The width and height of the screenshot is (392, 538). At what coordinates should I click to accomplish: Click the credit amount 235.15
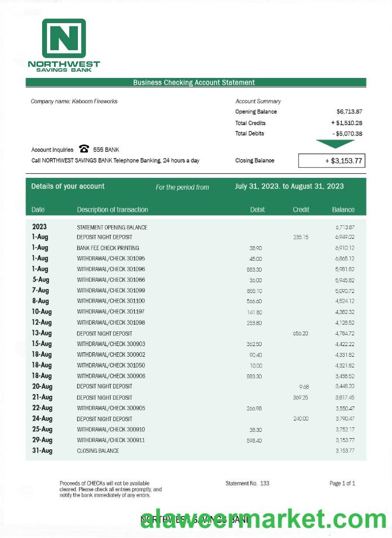(301, 237)
